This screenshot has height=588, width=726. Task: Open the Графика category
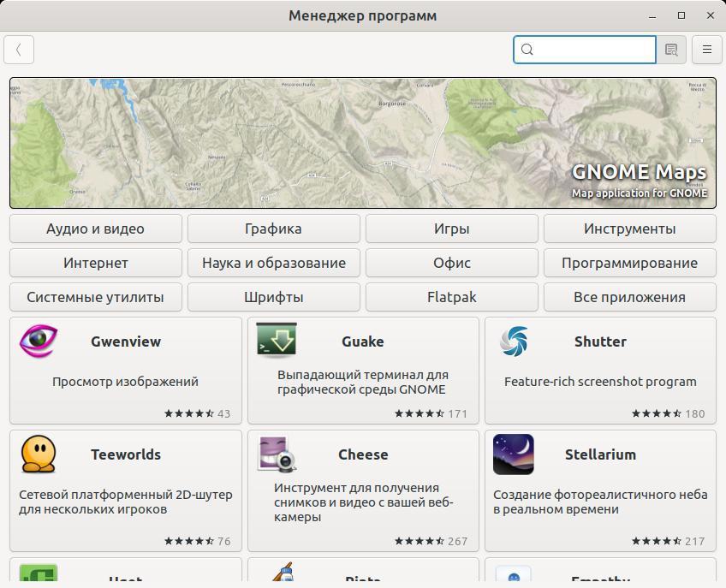click(x=274, y=229)
